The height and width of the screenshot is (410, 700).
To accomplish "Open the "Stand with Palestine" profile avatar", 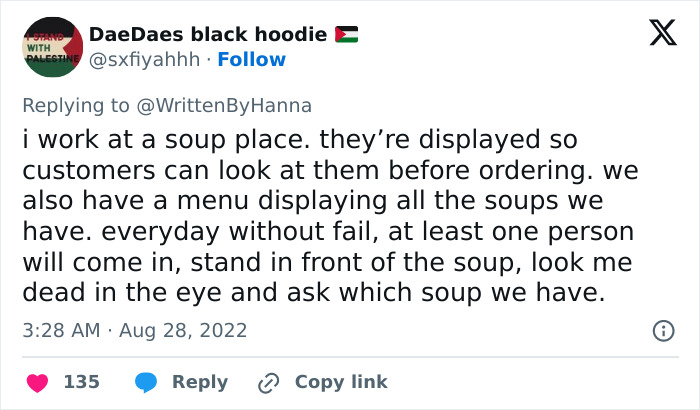I will point(52,47).
